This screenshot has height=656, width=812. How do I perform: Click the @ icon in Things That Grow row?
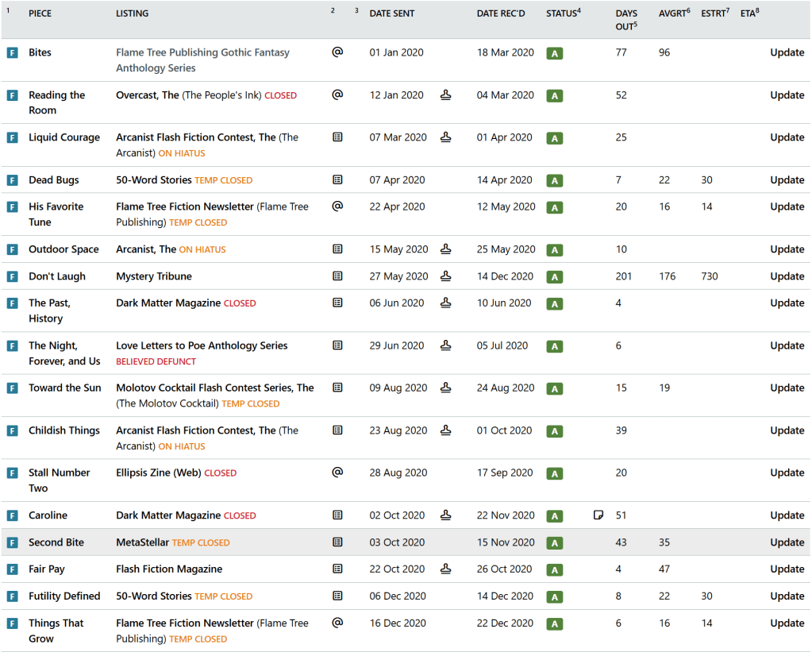coord(337,623)
